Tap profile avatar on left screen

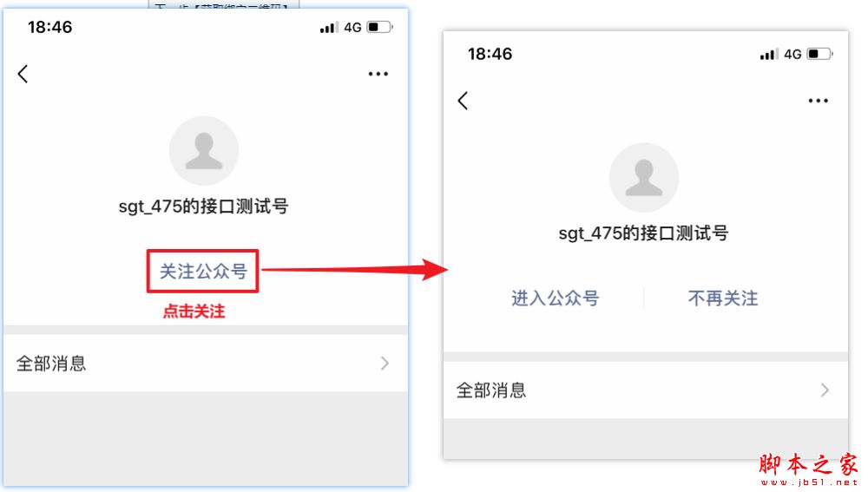point(204,150)
